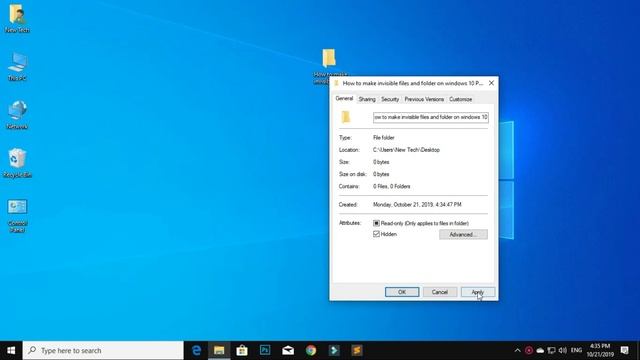Select the Network desktop icon
Image resolution: width=640 pixels, height=360 pixels.
coord(17,115)
